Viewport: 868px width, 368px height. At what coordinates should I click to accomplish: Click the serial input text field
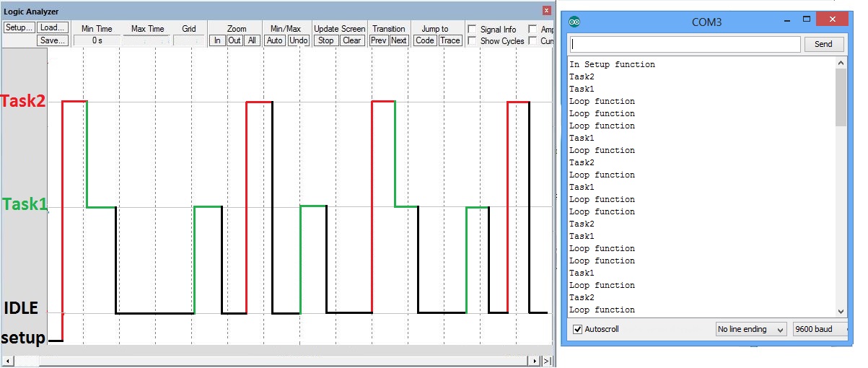pos(684,45)
